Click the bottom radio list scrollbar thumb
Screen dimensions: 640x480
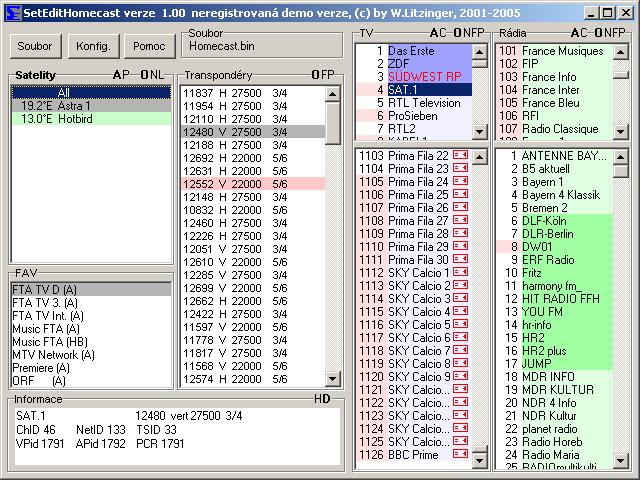click(x=620, y=171)
